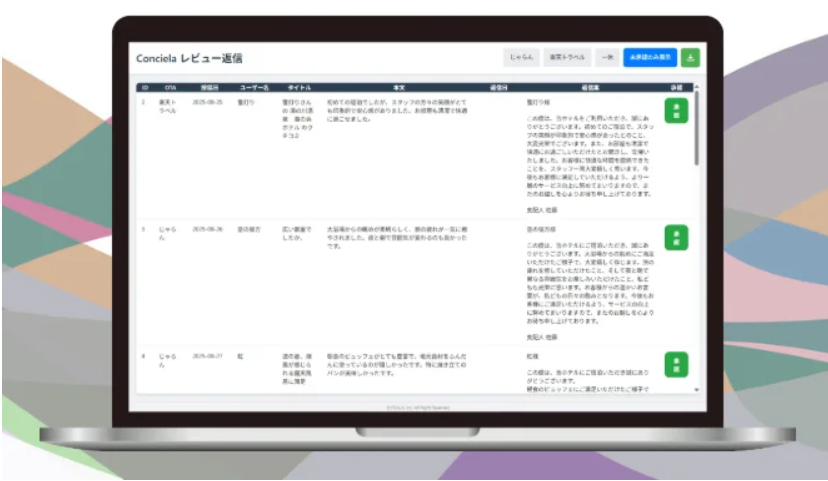Click the OTA column header
Screen dimensions: 828x481
[x=170, y=88]
